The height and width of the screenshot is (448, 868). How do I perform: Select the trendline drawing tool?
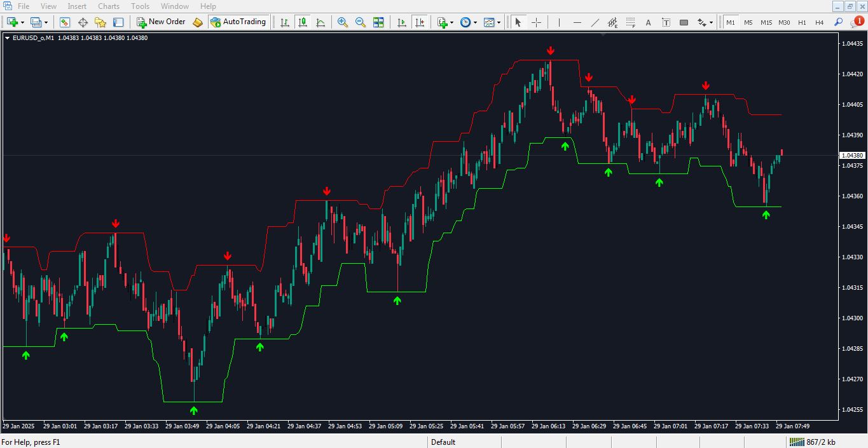click(595, 22)
